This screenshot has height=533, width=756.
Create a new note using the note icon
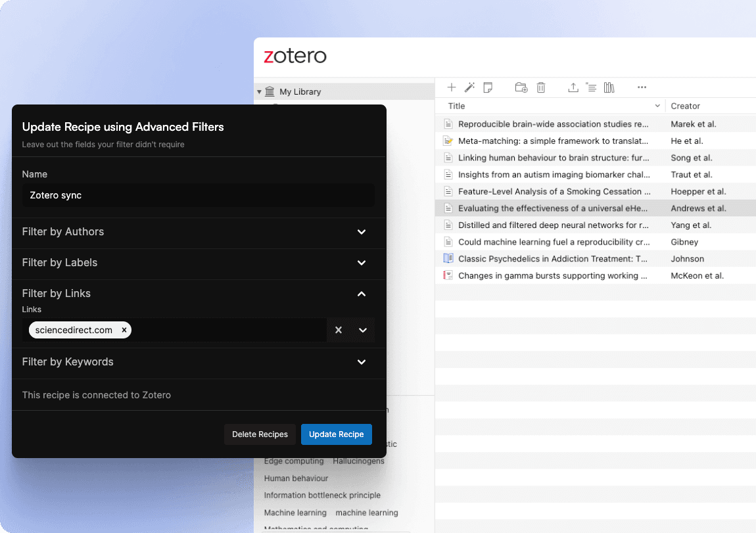(x=488, y=87)
